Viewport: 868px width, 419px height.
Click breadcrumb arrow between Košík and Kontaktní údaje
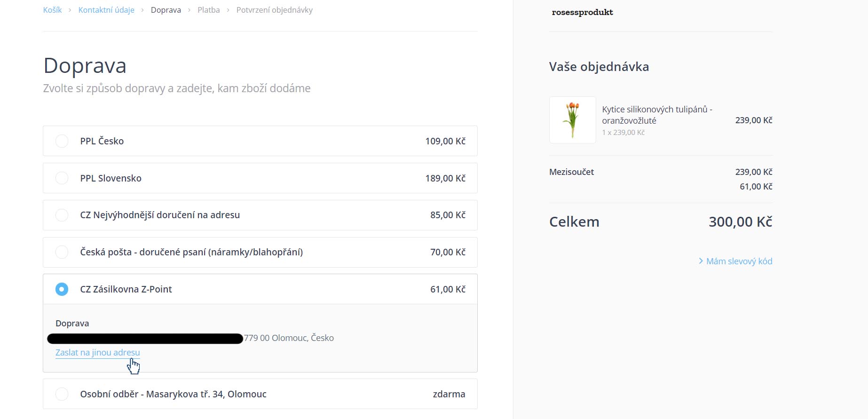pyautogui.click(x=70, y=10)
